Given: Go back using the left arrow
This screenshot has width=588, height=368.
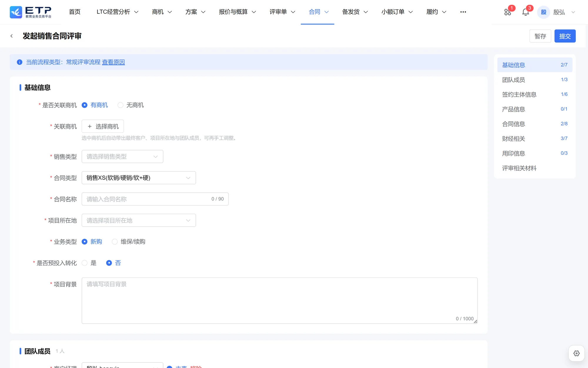Looking at the screenshot, I should pos(11,36).
